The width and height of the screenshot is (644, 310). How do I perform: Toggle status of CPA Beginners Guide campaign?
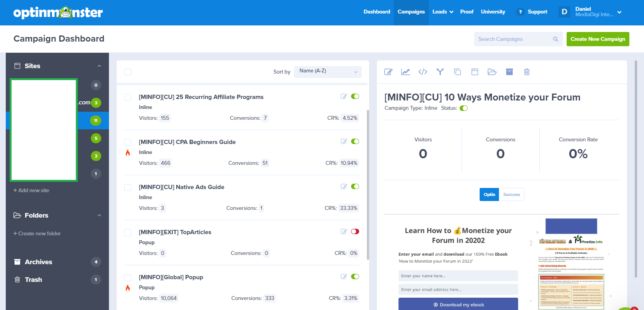pyautogui.click(x=355, y=141)
